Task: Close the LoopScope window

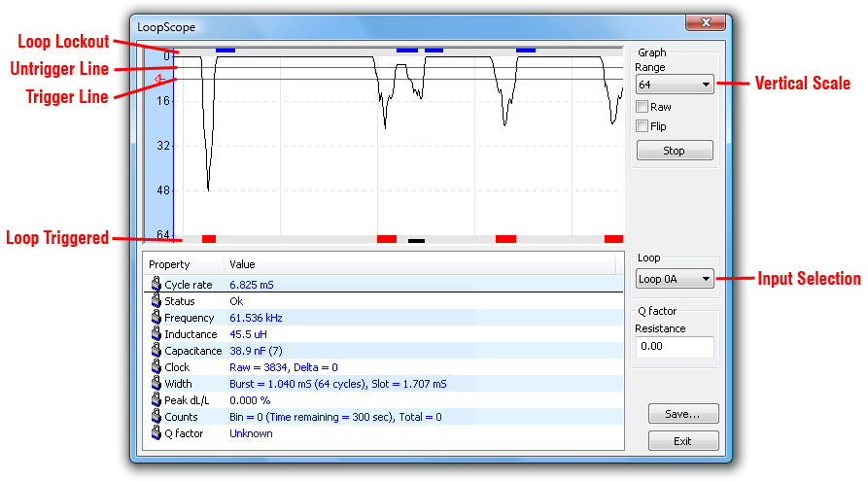Action: (706, 22)
